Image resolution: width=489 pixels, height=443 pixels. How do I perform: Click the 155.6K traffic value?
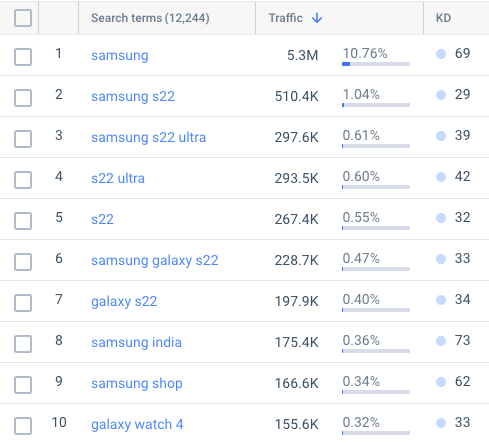click(297, 424)
